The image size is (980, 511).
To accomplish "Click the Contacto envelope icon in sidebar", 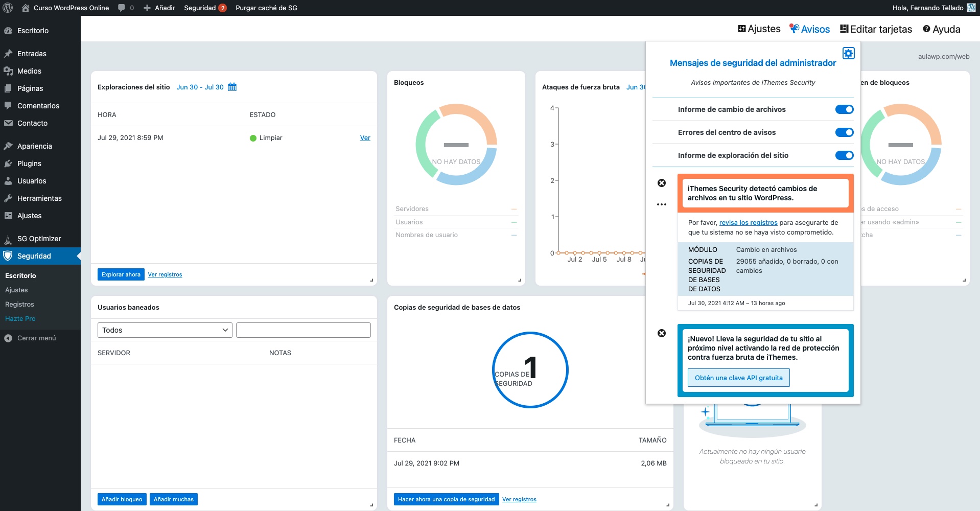I will click(8, 123).
